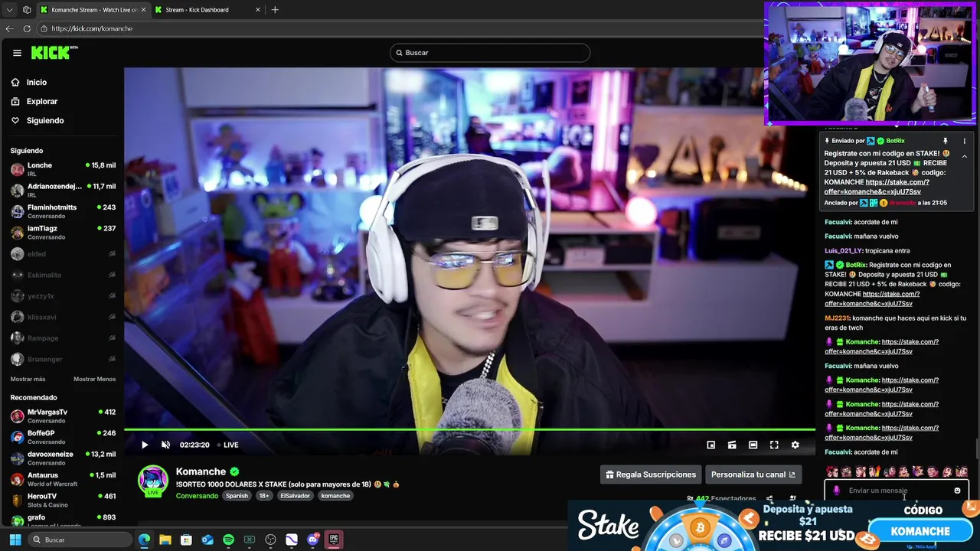Enter fullscreen mode on the player
Image resolution: width=980 pixels, height=551 pixels.
774,445
